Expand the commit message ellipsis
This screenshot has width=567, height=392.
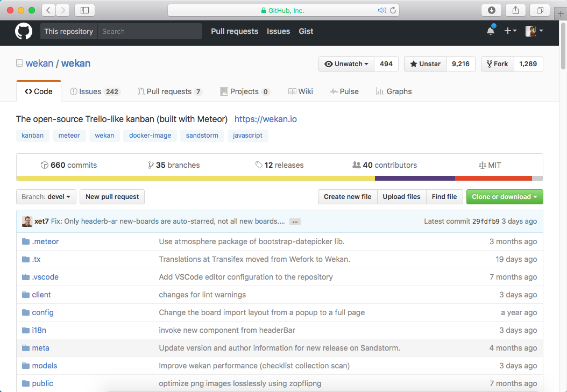point(295,222)
